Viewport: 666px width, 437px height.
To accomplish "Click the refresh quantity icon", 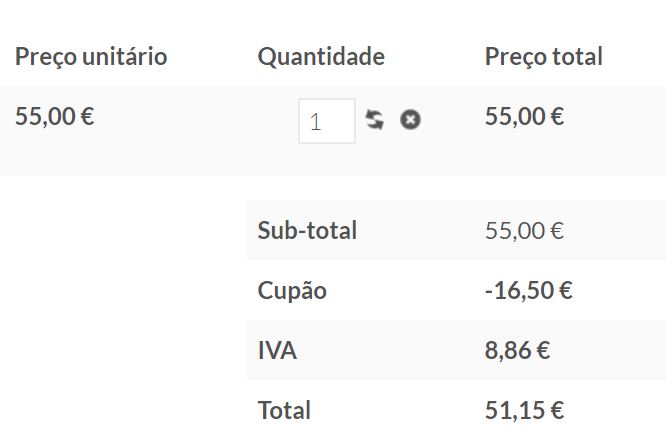I will click(x=375, y=120).
